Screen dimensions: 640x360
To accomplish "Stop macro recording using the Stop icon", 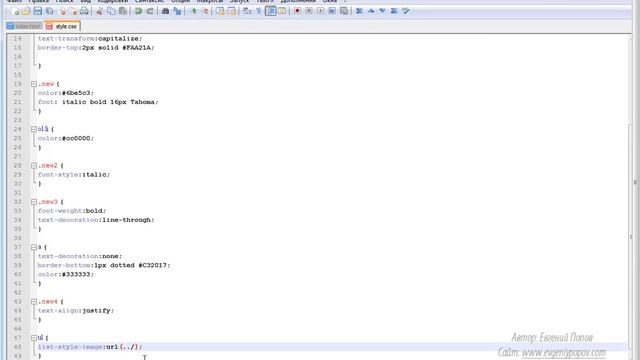I will pos(309,11).
